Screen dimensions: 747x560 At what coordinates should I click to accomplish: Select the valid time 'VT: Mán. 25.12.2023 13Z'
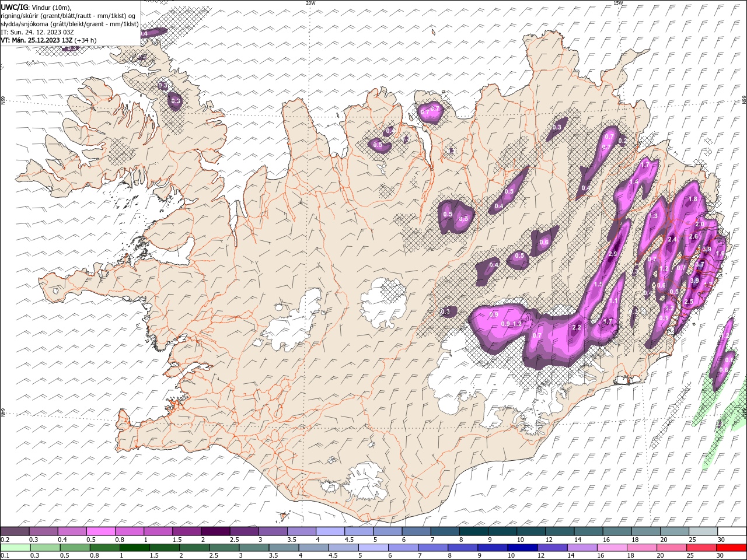tap(37, 40)
